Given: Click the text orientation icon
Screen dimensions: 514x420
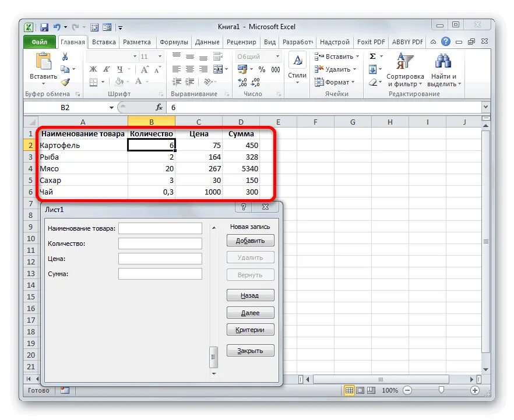Looking at the screenshot, I should tap(207, 82).
